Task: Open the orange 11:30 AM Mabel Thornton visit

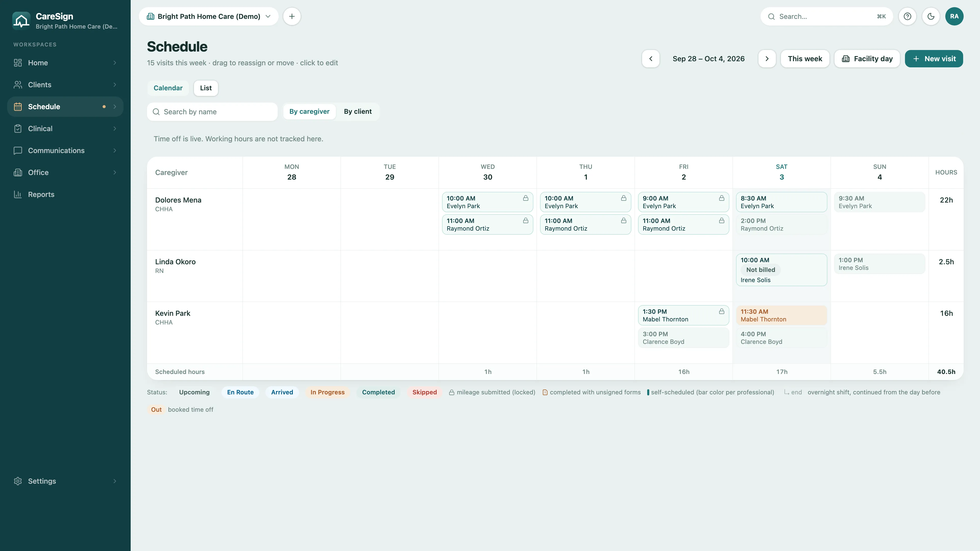Action: tap(781, 315)
